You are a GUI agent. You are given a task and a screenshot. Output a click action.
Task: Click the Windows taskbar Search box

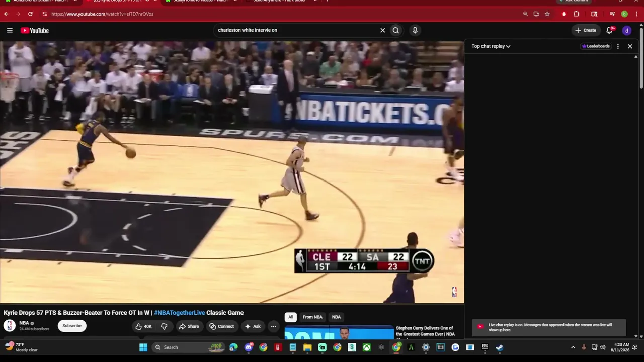tap(188, 347)
